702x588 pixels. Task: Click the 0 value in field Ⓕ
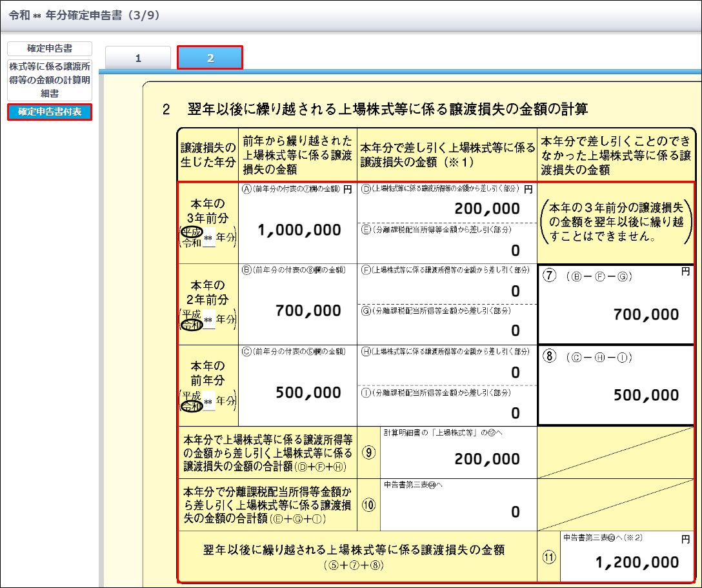pos(516,292)
